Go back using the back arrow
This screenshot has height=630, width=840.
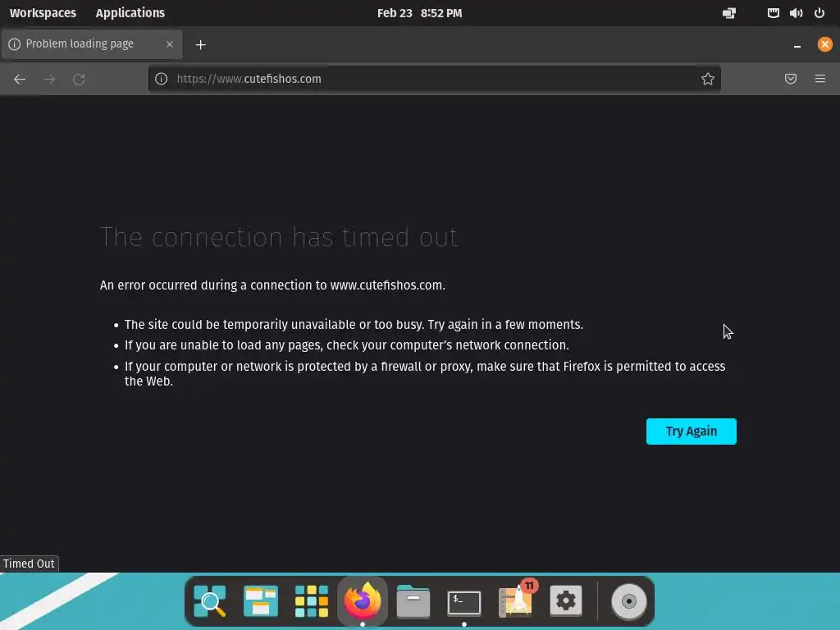(x=20, y=80)
